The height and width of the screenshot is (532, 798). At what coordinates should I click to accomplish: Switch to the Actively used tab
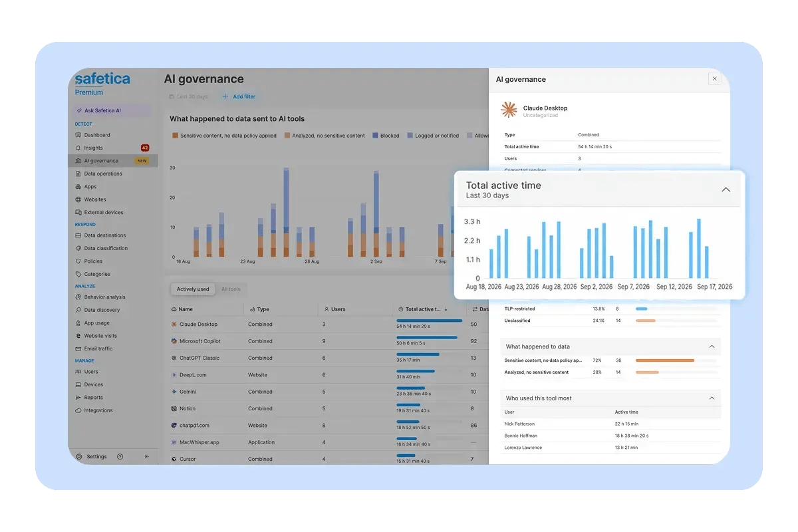[193, 289]
